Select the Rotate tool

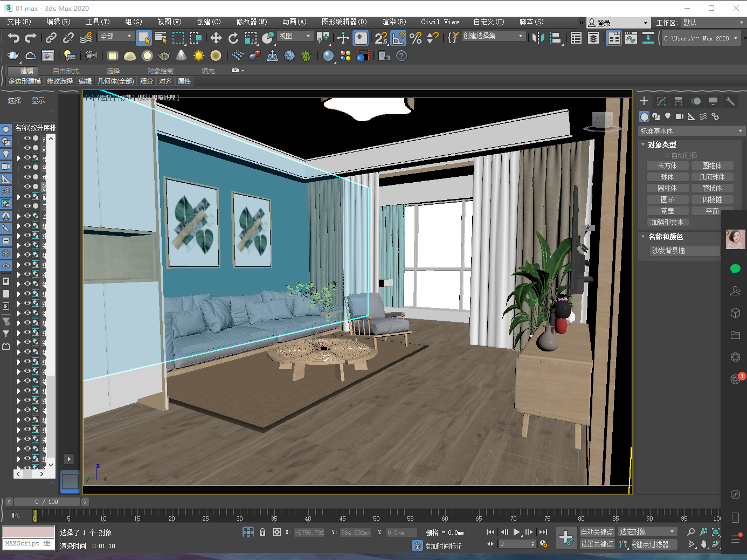(233, 38)
